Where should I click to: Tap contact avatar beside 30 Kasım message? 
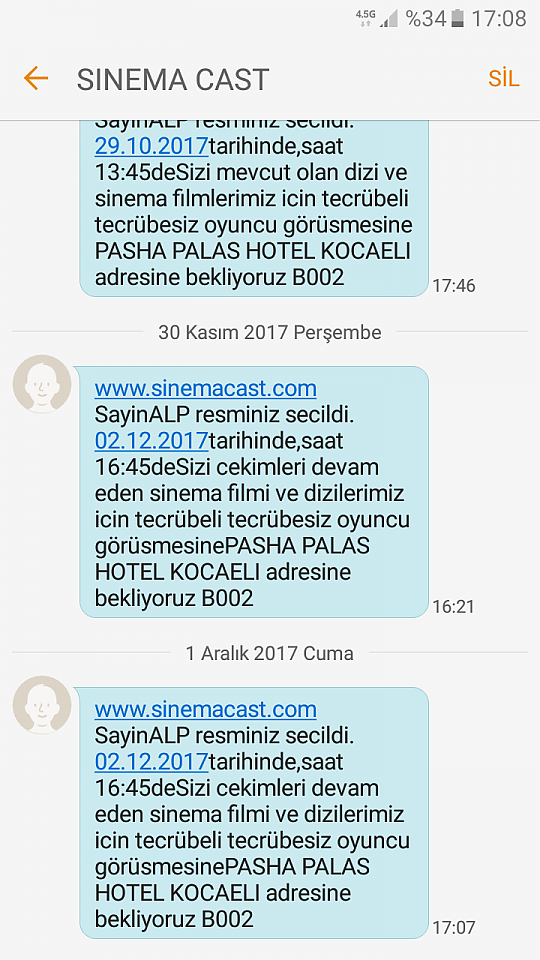pyautogui.click(x=42, y=384)
